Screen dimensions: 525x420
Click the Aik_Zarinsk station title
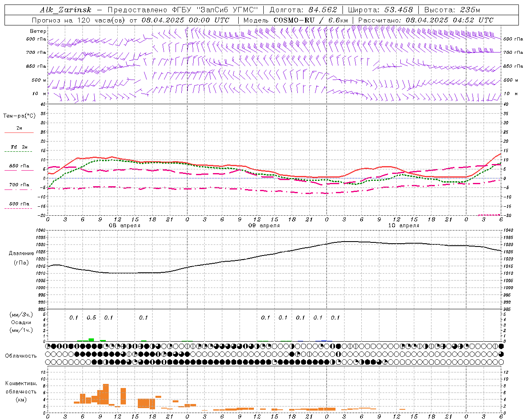[66, 10]
